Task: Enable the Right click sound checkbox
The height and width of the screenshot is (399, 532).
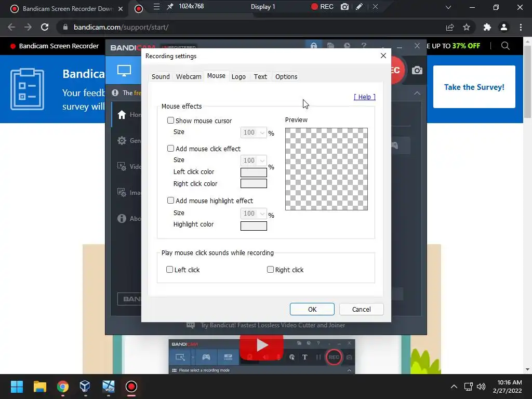Action: coord(270,270)
